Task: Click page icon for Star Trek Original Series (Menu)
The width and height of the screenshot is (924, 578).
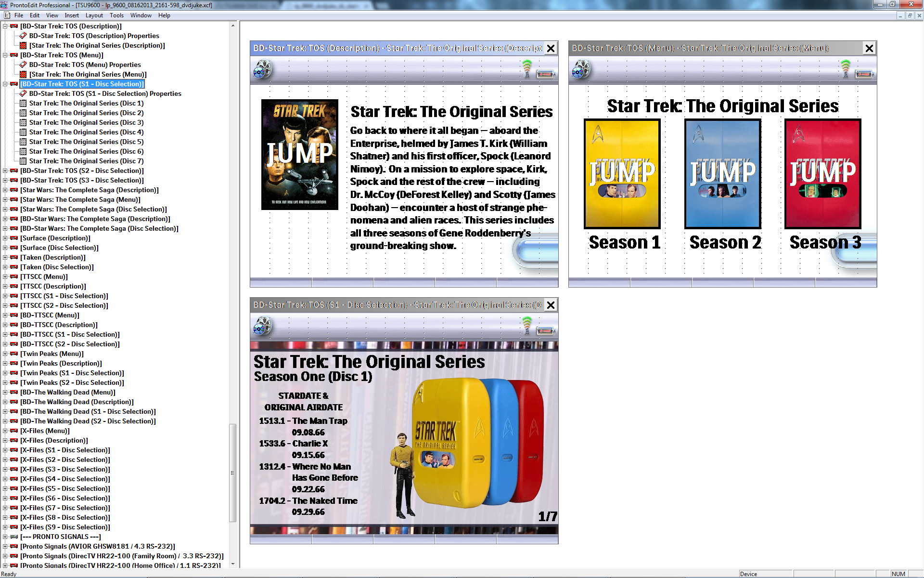Action: point(23,74)
